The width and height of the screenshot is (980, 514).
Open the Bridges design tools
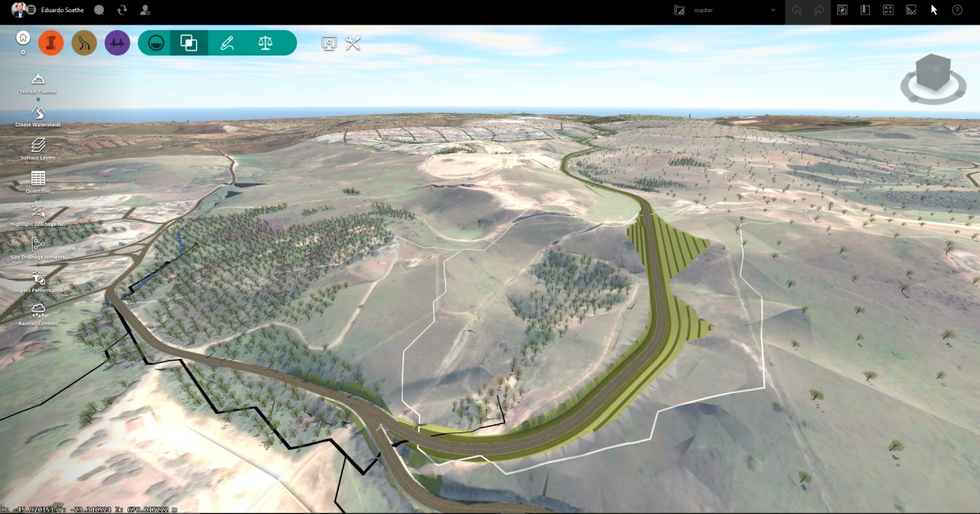point(117,42)
